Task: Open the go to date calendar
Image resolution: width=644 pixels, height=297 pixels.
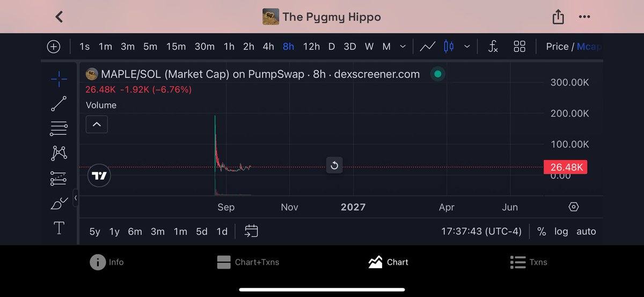Action: pyautogui.click(x=251, y=231)
